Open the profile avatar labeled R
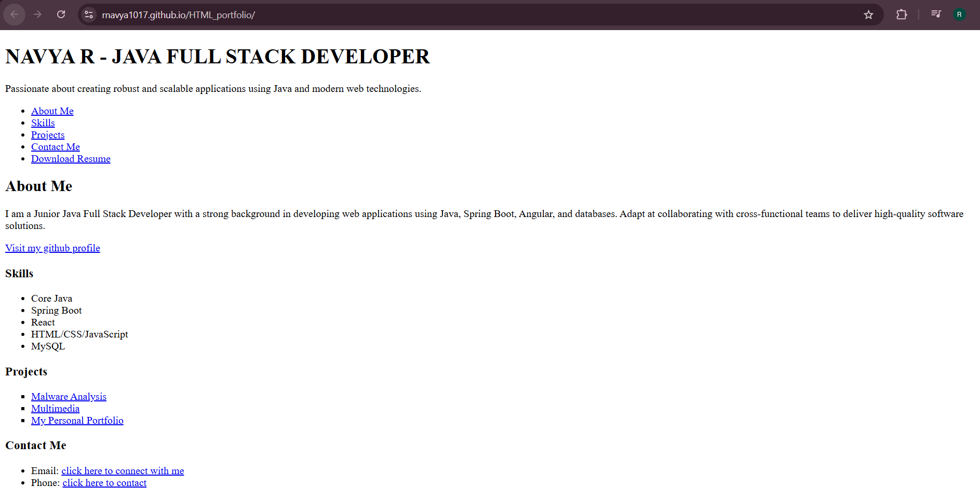Image resolution: width=980 pixels, height=499 pixels. [959, 15]
